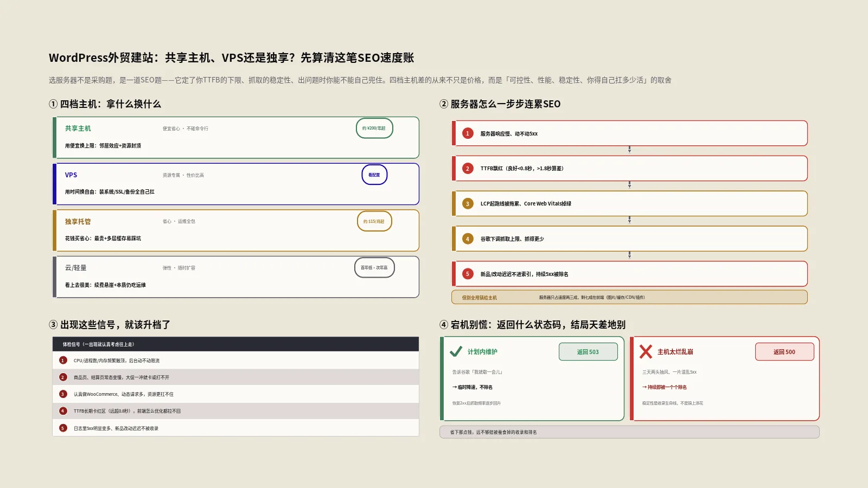Screen dimensions: 868x488
Task: Click the tagline 便宜省心 · 不碰命令行
Action: tap(186, 129)
